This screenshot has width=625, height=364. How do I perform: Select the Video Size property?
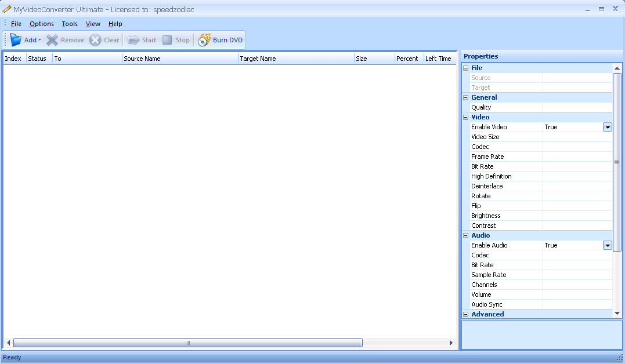tap(541, 137)
